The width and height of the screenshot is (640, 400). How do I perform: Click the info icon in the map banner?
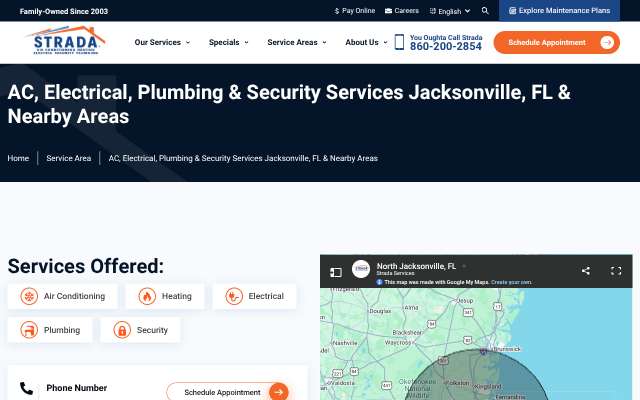click(x=379, y=282)
